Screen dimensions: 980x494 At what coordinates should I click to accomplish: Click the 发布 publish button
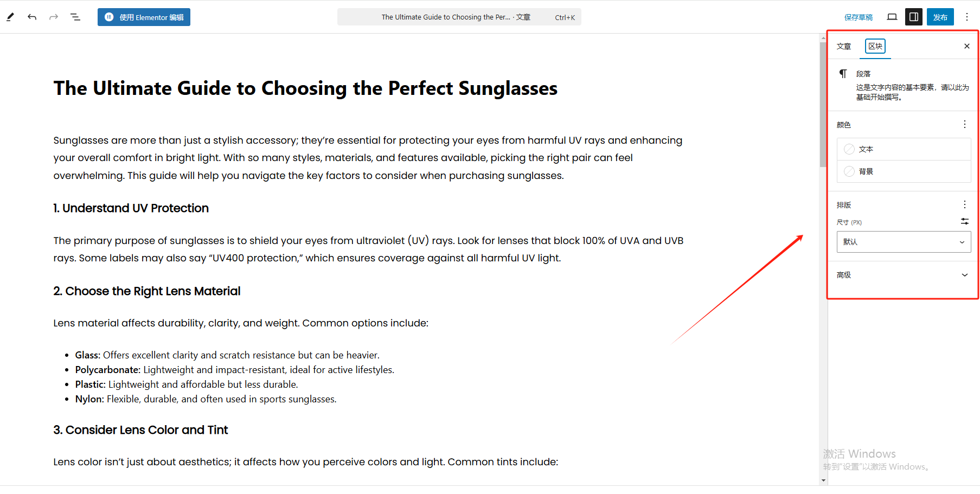click(940, 17)
